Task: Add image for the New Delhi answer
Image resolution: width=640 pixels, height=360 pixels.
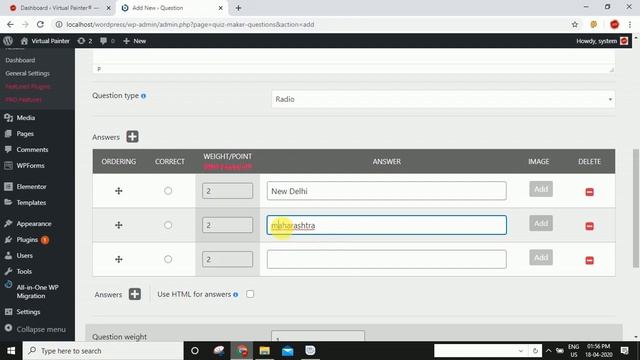Action: [541, 189]
